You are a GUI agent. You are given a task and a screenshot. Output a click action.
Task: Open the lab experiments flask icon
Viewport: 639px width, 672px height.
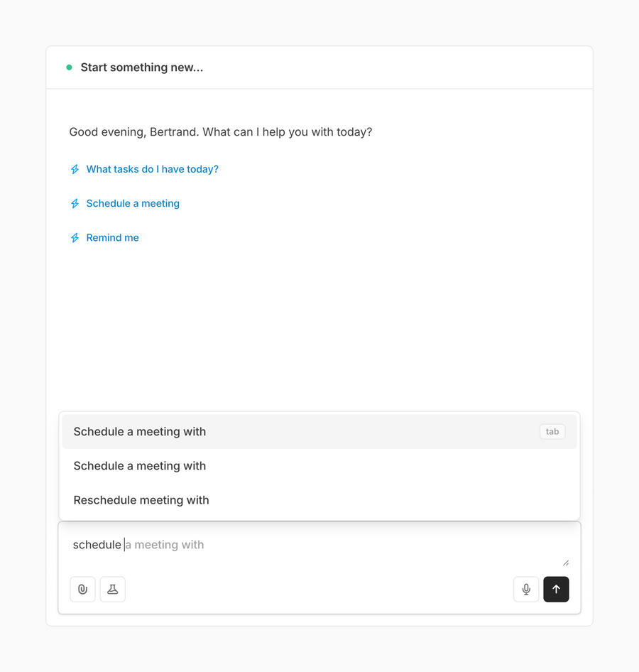tap(112, 589)
